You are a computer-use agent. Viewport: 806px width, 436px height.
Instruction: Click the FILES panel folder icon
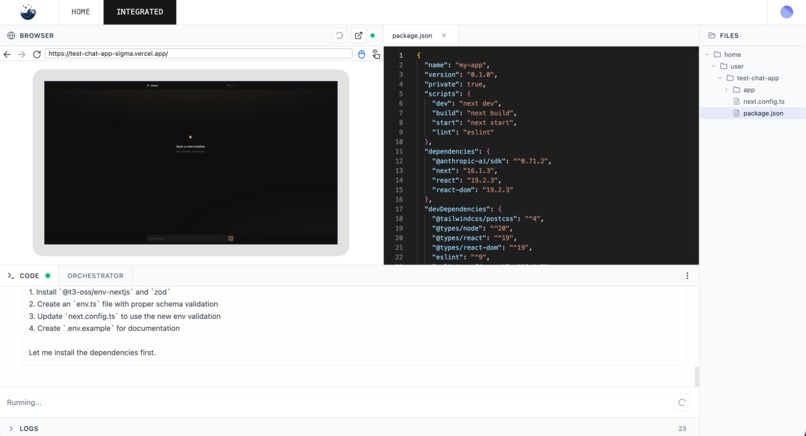[711, 35]
